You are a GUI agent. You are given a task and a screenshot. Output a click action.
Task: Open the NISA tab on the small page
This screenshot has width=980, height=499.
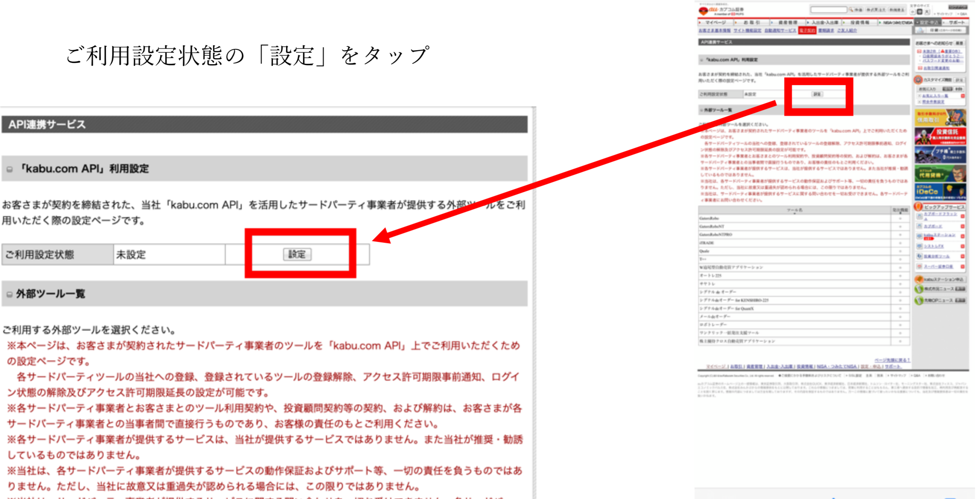(x=897, y=23)
